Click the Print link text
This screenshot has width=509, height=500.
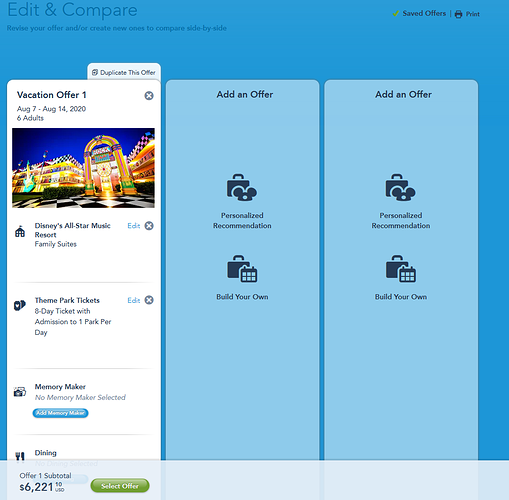coord(473,14)
